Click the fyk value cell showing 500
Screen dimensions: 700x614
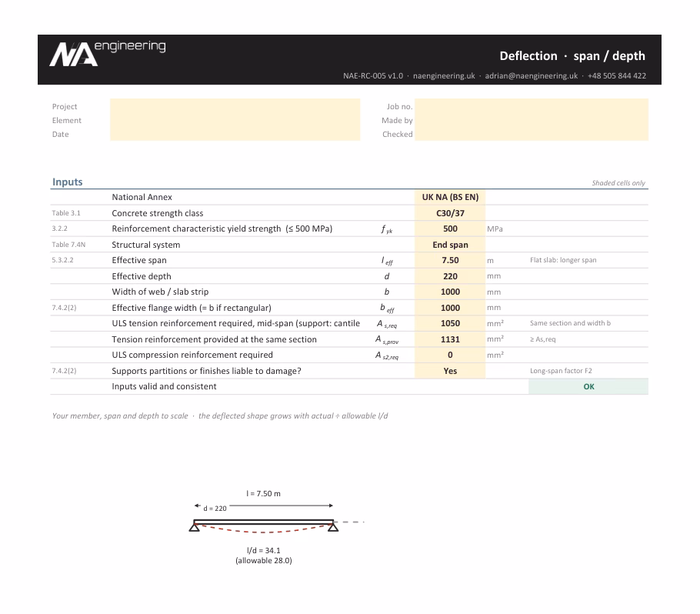click(450, 229)
